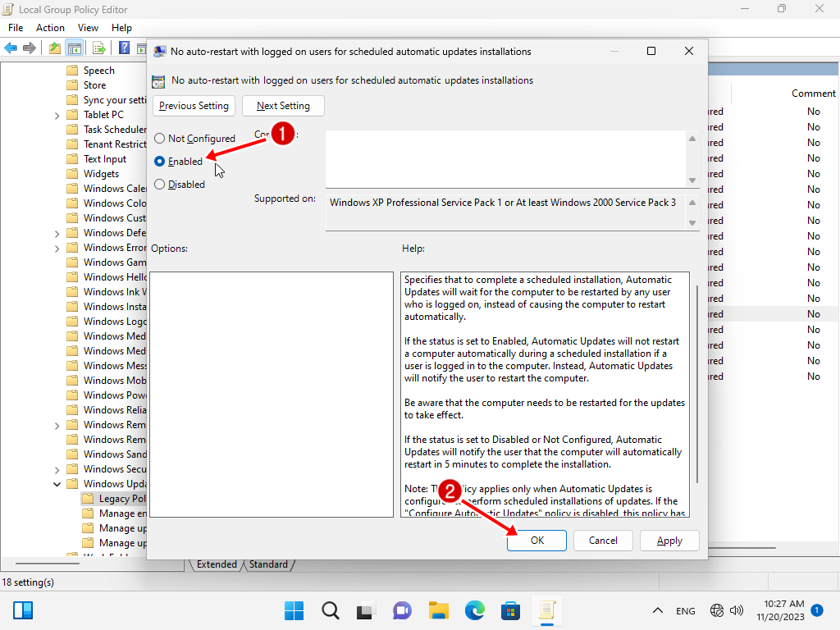Open the Help menu
The image size is (840, 630).
pyautogui.click(x=121, y=28)
